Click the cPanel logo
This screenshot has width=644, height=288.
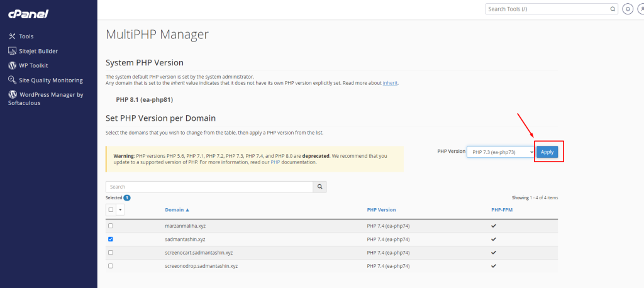click(28, 14)
